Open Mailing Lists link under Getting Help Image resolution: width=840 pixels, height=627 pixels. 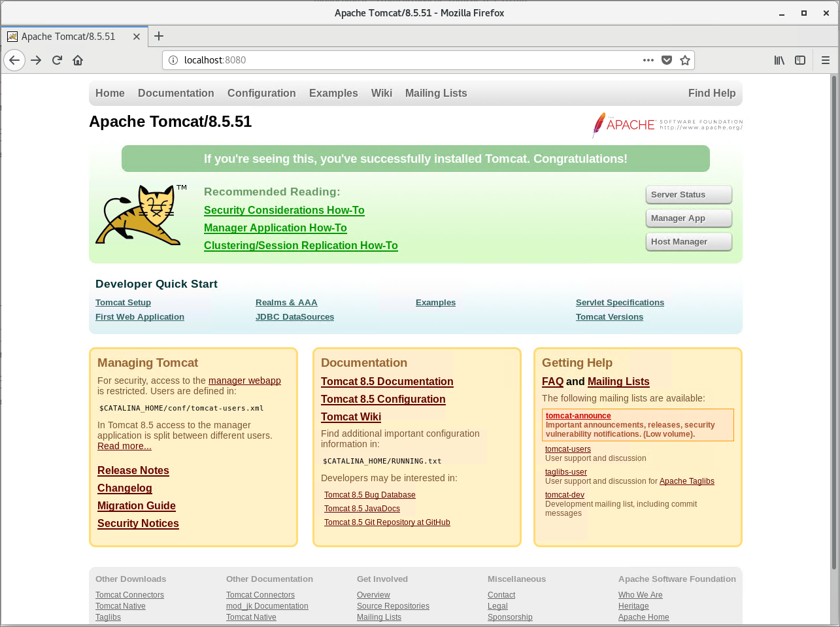(x=618, y=382)
